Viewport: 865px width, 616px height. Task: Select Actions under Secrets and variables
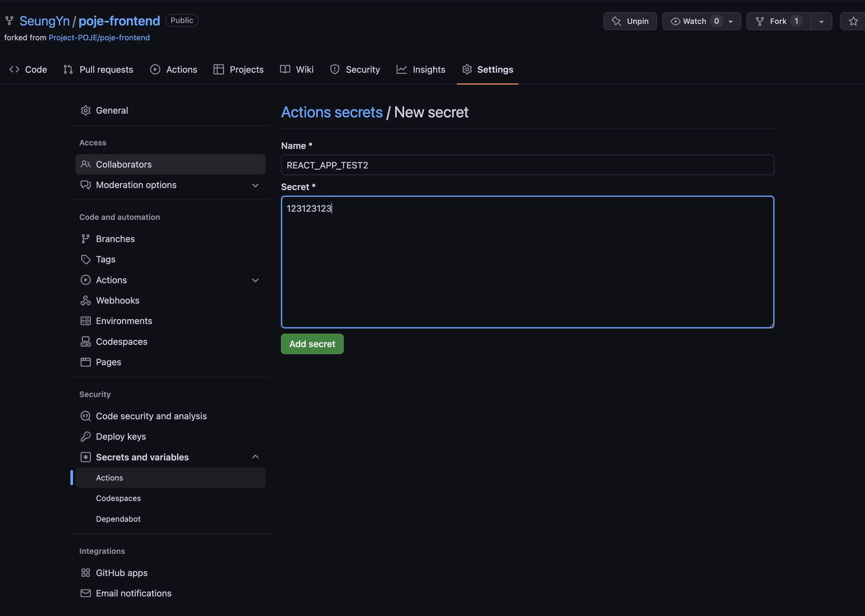tap(170, 478)
